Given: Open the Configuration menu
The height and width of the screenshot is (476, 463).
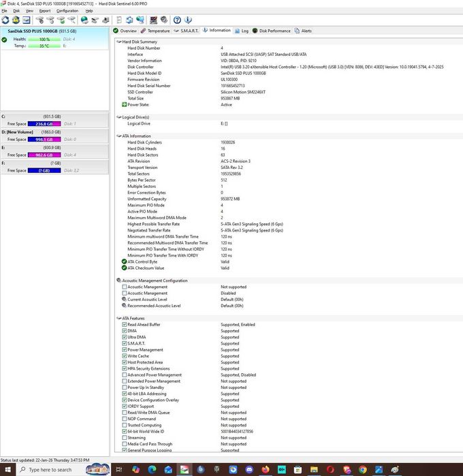Looking at the screenshot, I should coord(67,11).
